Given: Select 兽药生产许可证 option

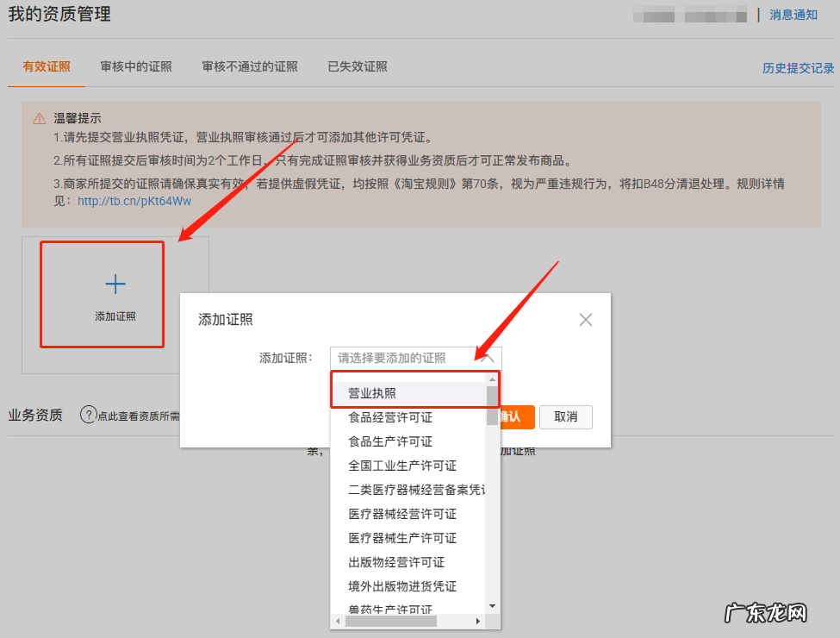Looking at the screenshot, I should click(388, 609).
